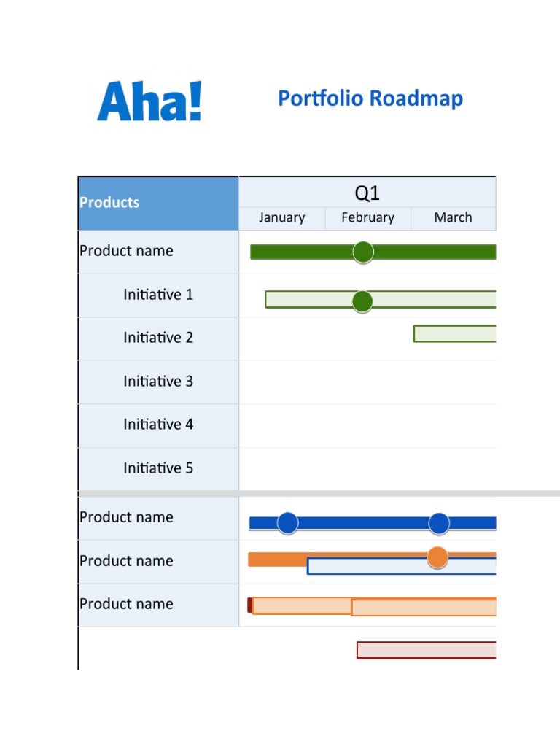The image size is (560, 747).
Task: Select Initiative 5 row label
Action: 158,468
